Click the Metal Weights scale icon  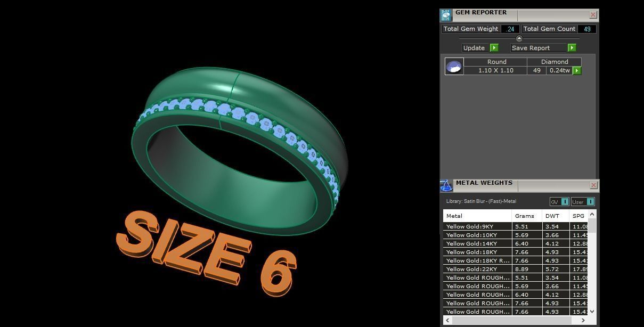pyautogui.click(x=446, y=185)
